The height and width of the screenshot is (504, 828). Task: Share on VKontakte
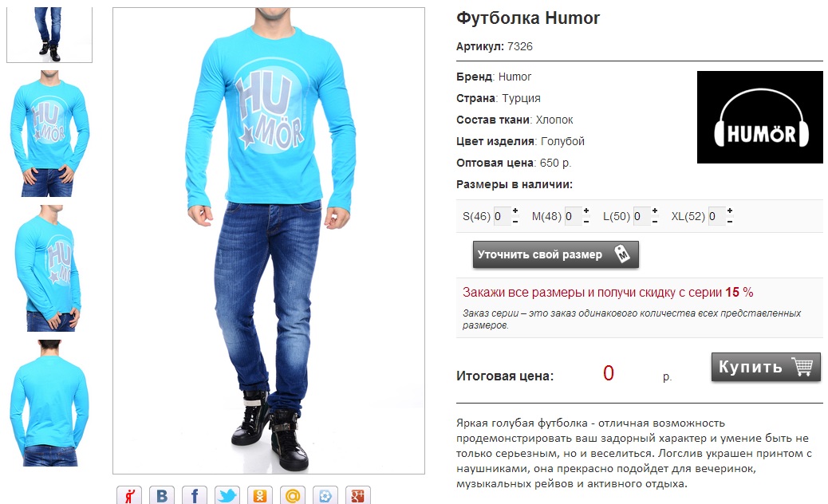[x=162, y=495]
